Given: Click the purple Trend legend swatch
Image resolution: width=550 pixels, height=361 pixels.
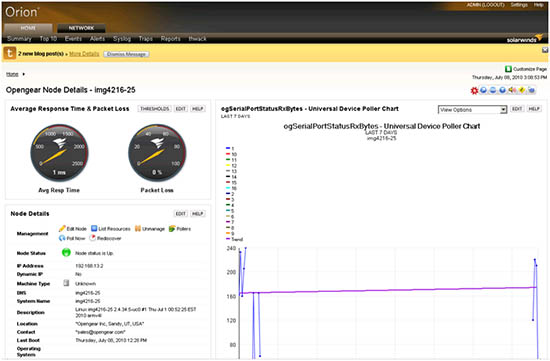Looking at the screenshot, I should (x=228, y=239).
